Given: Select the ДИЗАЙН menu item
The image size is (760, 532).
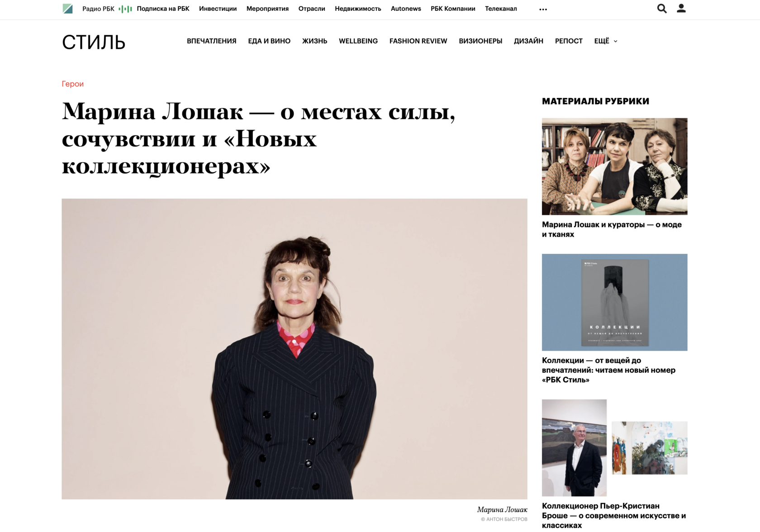Looking at the screenshot, I should click(x=528, y=41).
